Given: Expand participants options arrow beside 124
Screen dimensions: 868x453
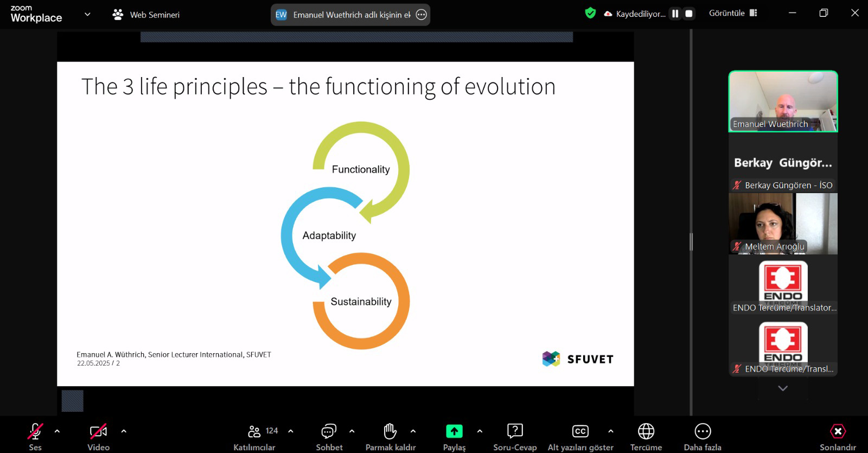Looking at the screenshot, I should pyautogui.click(x=291, y=431).
